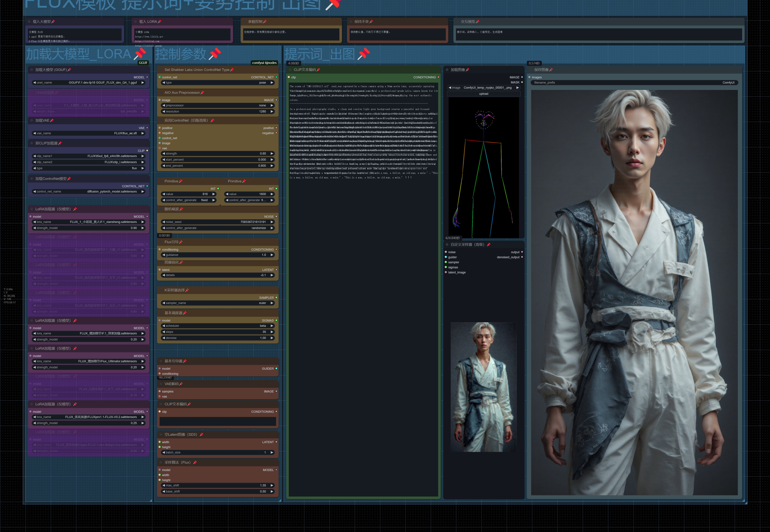
Task: Click the pin icon on K采样器选择 node title
Action: (x=187, y=290)
